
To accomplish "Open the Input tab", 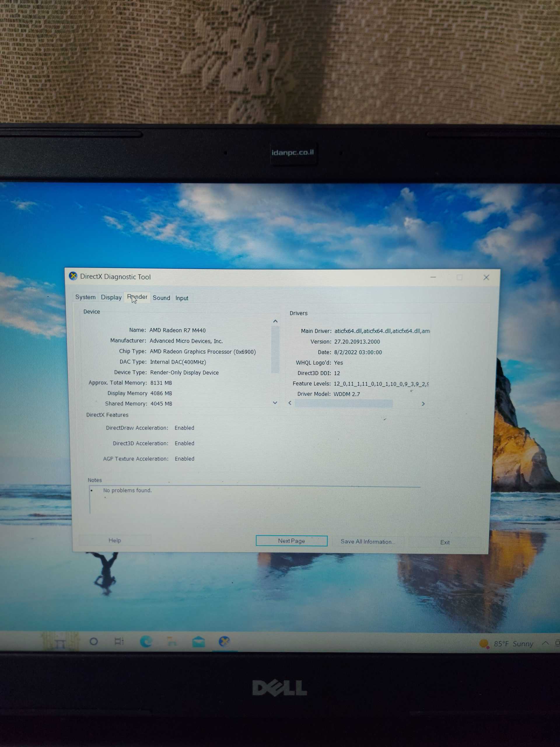I will click(x=182, y=298).
